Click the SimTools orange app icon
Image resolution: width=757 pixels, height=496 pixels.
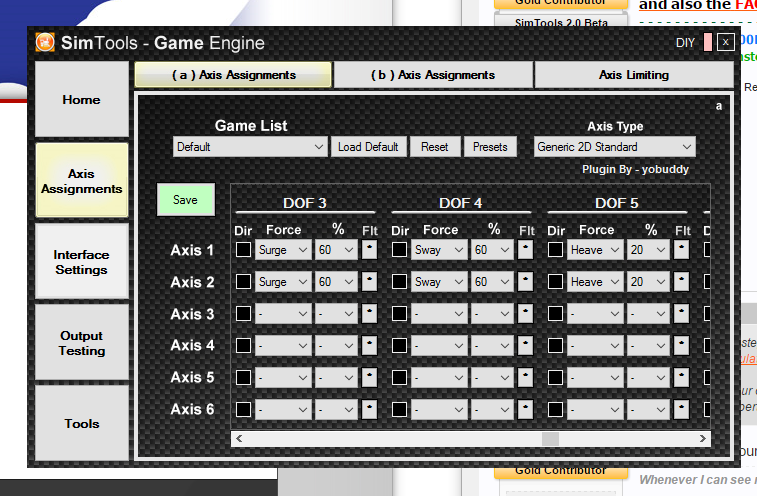(45, 43)
